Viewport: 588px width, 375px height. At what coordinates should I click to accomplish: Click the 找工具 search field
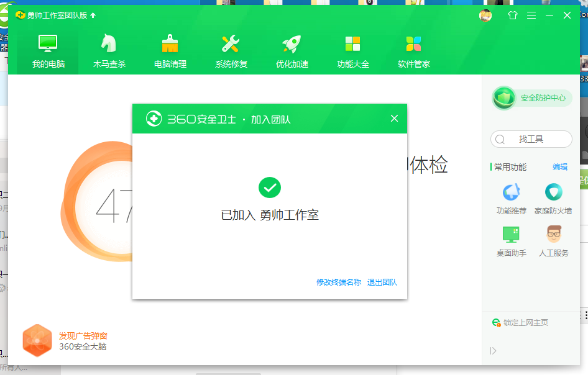pyautogui.click(x=531, y=139)
